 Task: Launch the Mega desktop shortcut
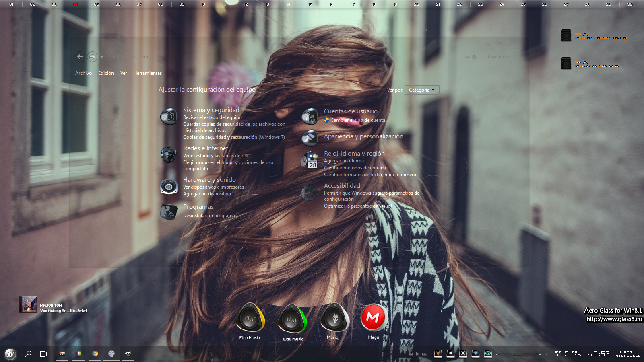point(374,318)
